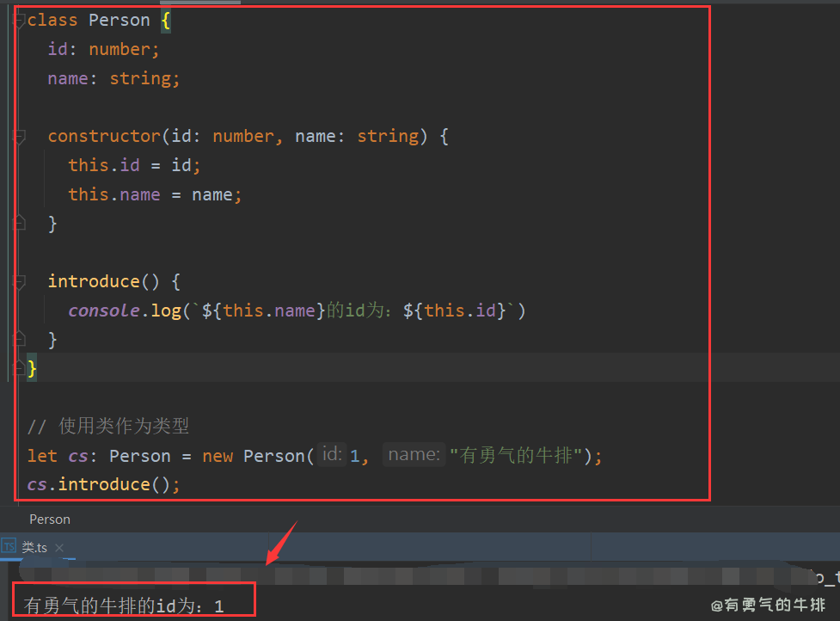Switch to the 类.ts tab
This screenshot has width=840, height=621.
tap(34, 547)
